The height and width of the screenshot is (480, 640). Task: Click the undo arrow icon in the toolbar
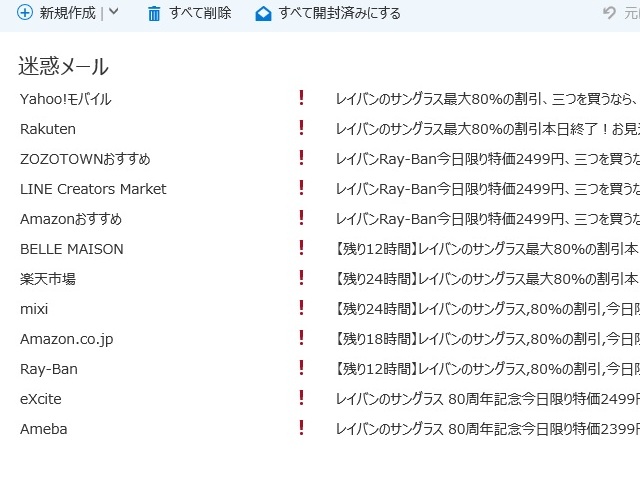click(x=609, y=13)
